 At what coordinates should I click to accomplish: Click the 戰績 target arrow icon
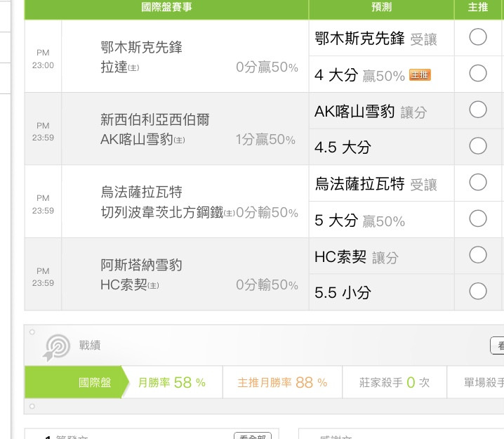click(x=57, y=347)
